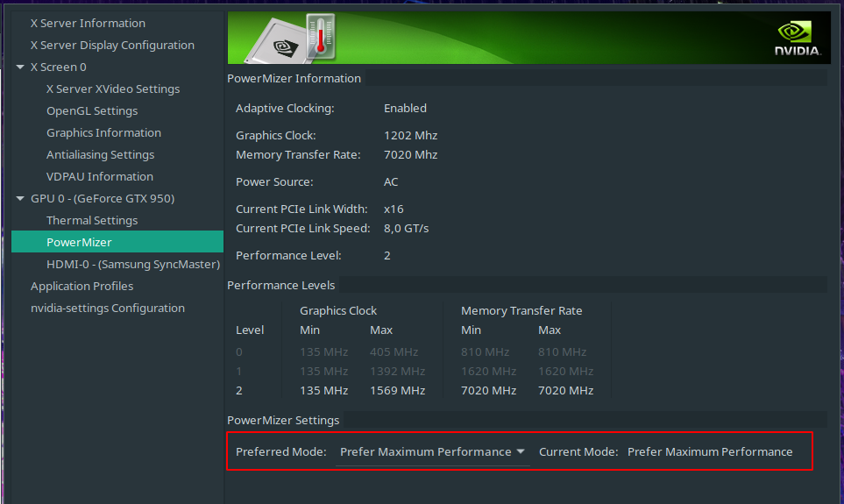
Task: Click the PowerMizer Settings section header
Action: pos(283,421)
